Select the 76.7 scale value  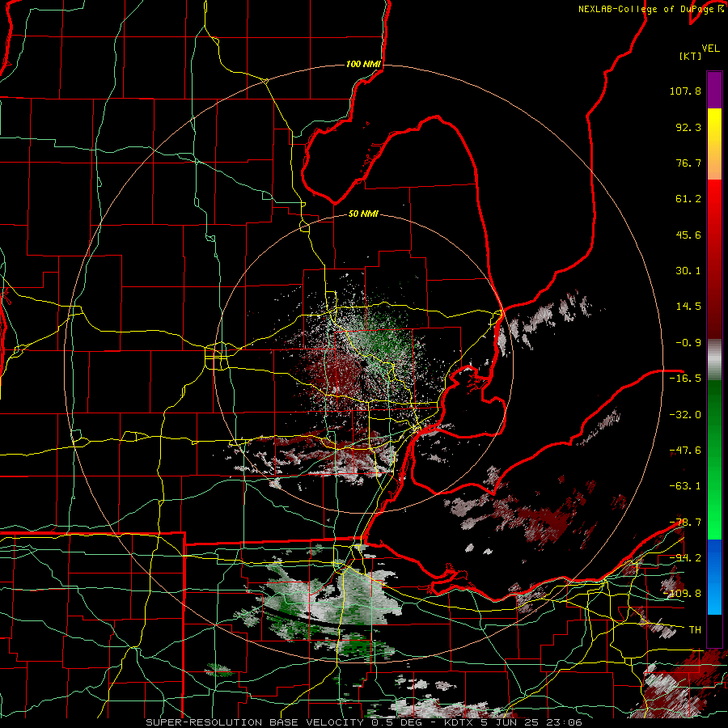688,163
